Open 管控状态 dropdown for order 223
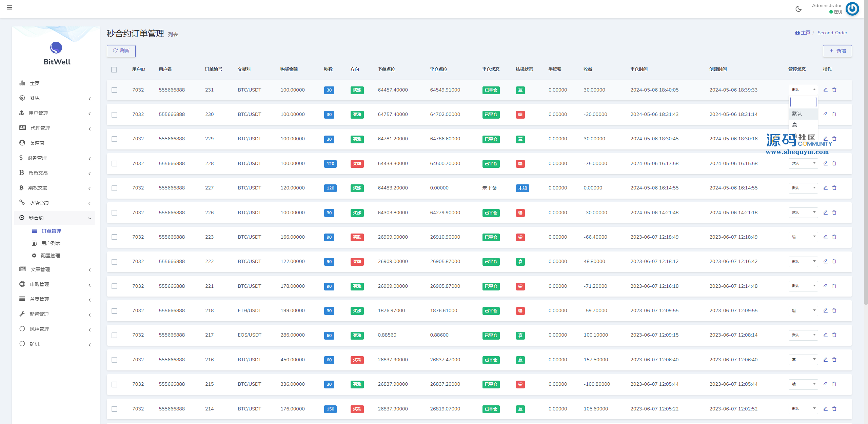Image resolution: width=868 pixels, height=424 pixels. click(x=803, y=237)
